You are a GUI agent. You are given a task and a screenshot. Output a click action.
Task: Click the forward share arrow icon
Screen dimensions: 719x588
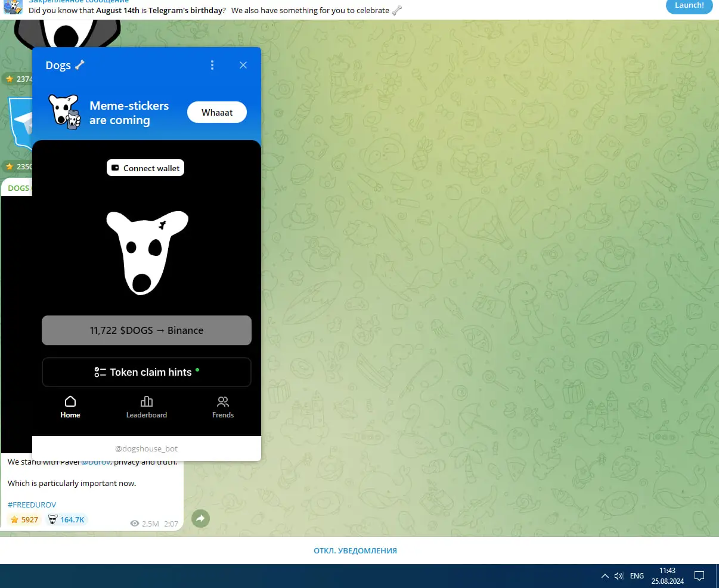[x=201, y=519]
